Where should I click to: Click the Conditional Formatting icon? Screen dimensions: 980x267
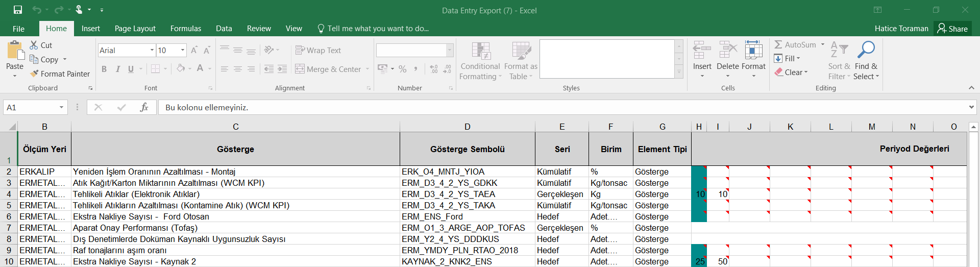[x=480, y=51]
